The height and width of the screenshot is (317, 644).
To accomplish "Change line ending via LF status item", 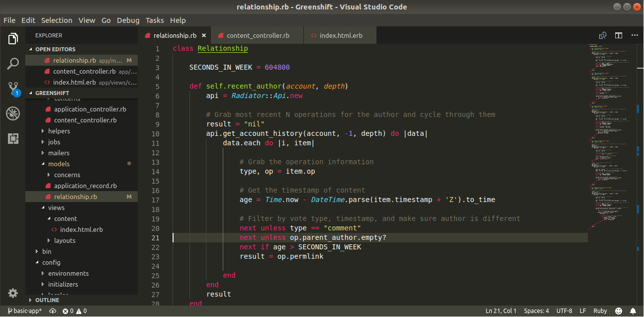I will (x=582, y=311).
